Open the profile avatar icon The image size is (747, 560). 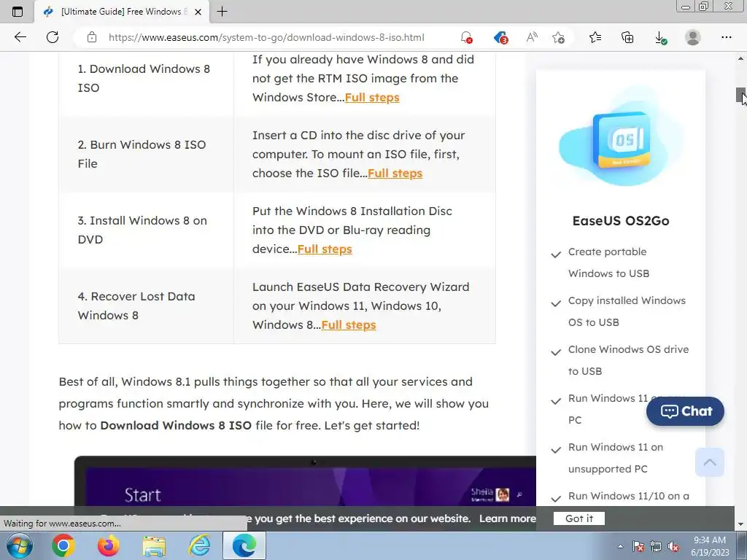[x=693, y=37]
